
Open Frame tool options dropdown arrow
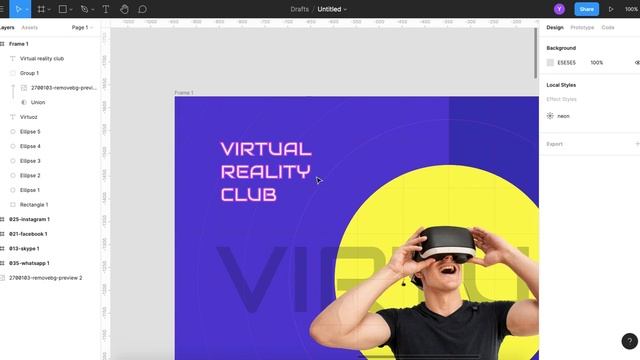coord(49,9)
